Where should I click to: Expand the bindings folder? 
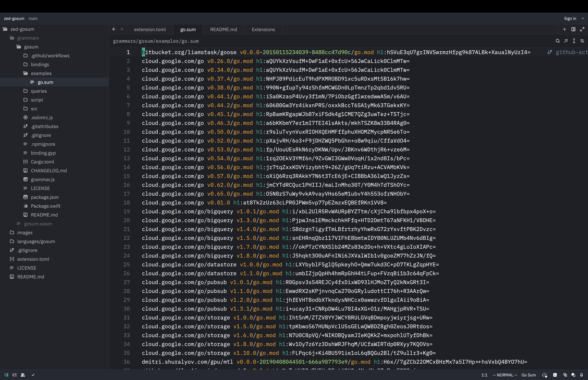coord(54,64)
